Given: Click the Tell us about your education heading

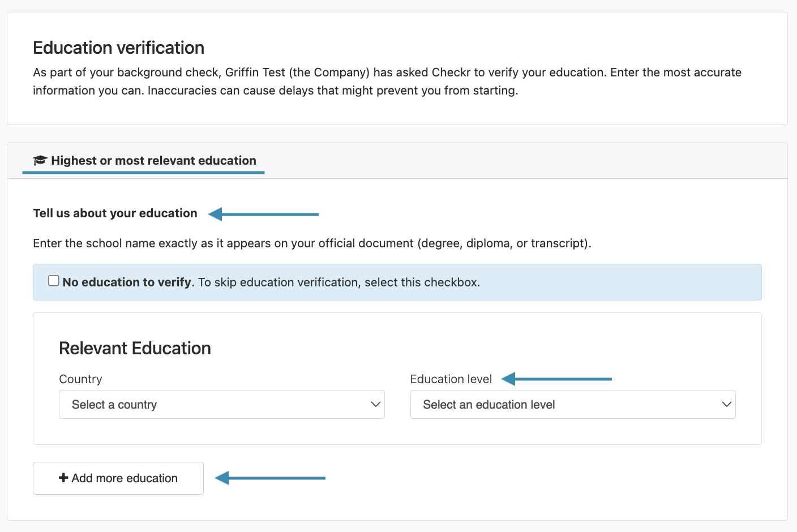Looking at the screenshot, I should tap(115, 213).
